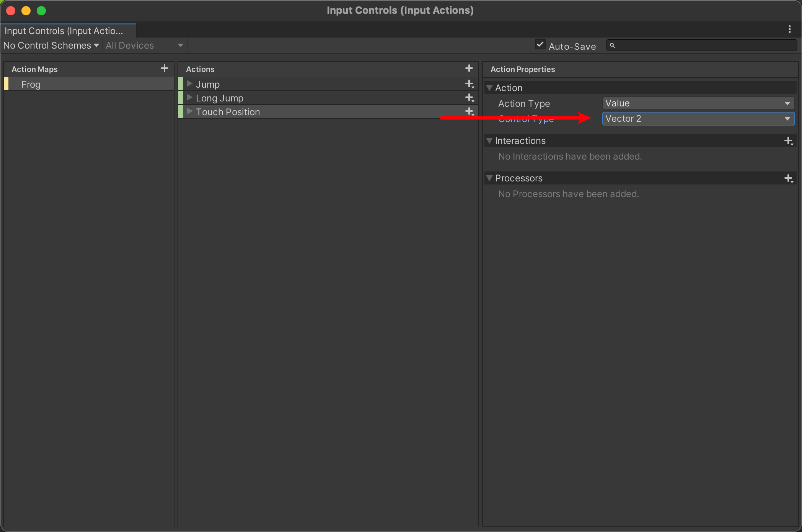802x532 pixels.
Task: Select the Touch Position action row
Action: click(x=328, y=112)
